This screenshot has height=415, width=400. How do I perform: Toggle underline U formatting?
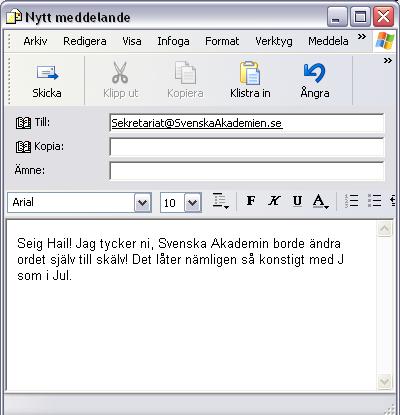coord(297,201)
